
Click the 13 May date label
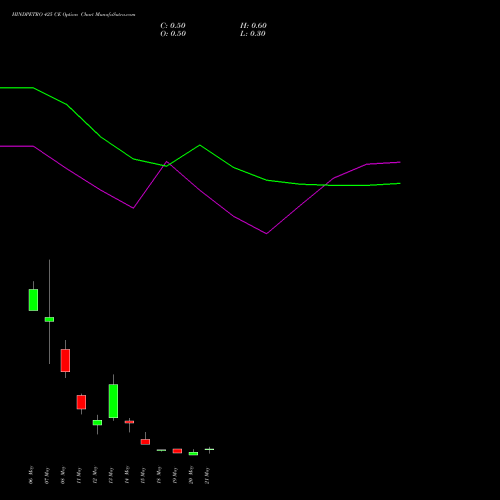pos(111,475)
